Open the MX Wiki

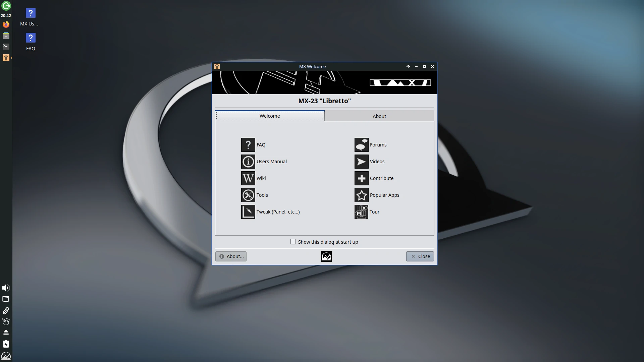point(254,178)
